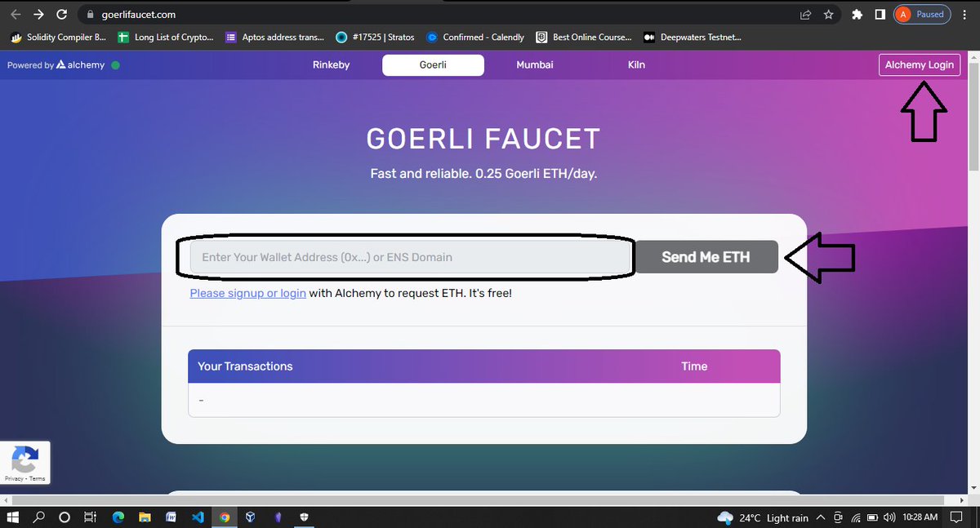Switch to the Rinkeby network tab
980x528 pixels.
[x=331, y=64]
